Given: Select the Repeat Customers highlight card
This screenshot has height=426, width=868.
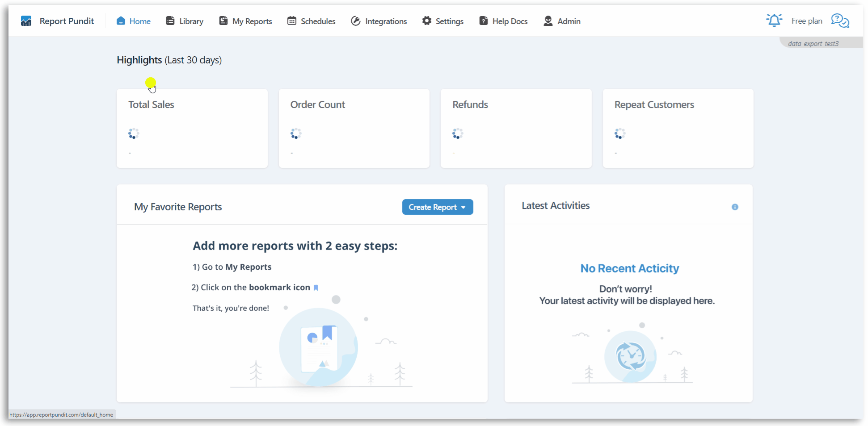Looking at the screenshot, I should tap(678, 128).
